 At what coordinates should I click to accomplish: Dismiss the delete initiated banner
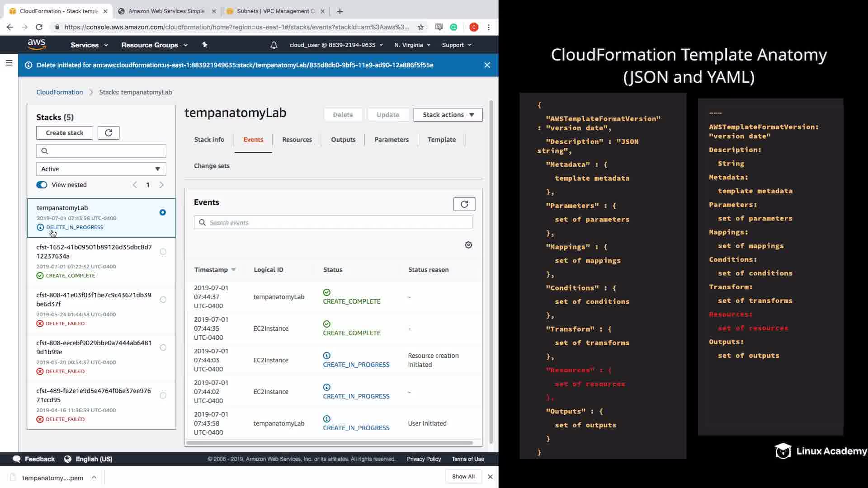coord(487,65)
